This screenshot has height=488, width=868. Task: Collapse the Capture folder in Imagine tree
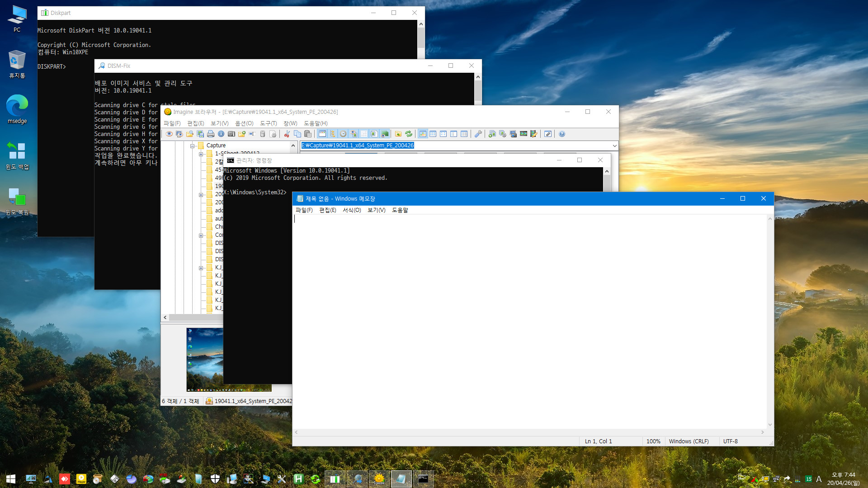(x=192, y=146)
